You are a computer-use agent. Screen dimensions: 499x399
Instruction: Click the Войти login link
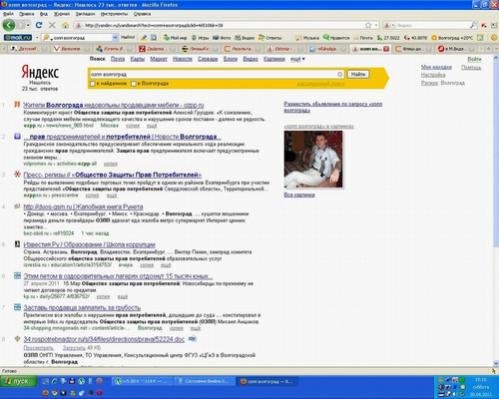pyautogui.click(x=474, y=59)
